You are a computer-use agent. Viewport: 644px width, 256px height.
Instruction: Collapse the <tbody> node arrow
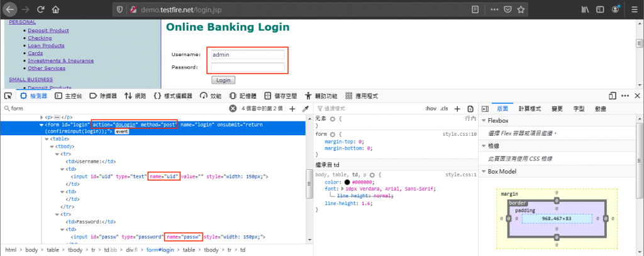pos(52,147)
